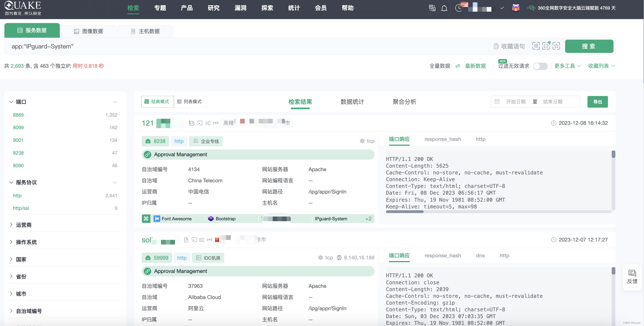
Task: Click the 搜索 search button
Action: (x=589, y=46)
